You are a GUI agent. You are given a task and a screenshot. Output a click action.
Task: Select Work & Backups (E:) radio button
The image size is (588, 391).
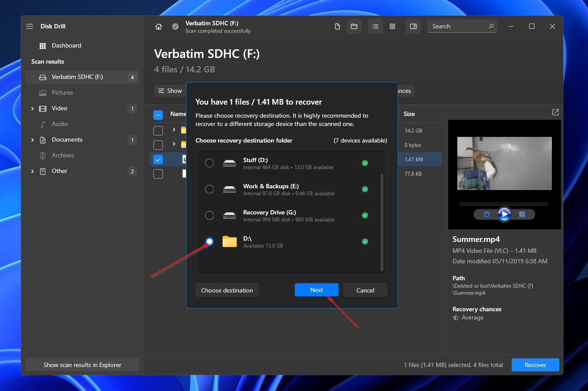click(x=210, y=189)
